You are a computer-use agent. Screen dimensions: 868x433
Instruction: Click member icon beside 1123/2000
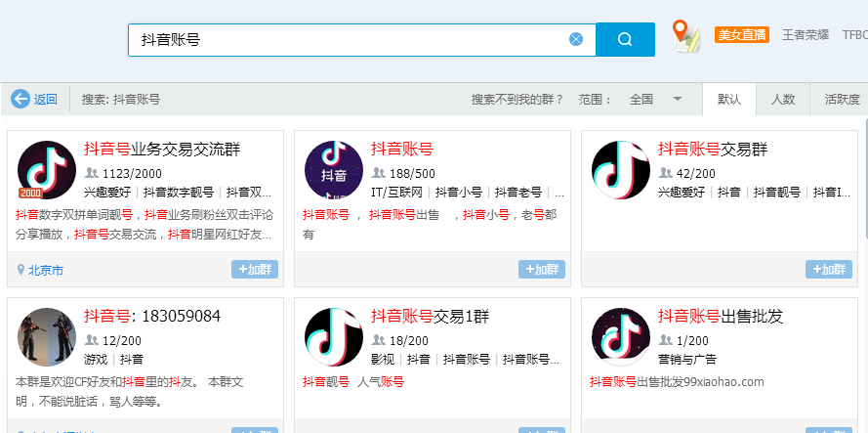click(x=92, y=173)
